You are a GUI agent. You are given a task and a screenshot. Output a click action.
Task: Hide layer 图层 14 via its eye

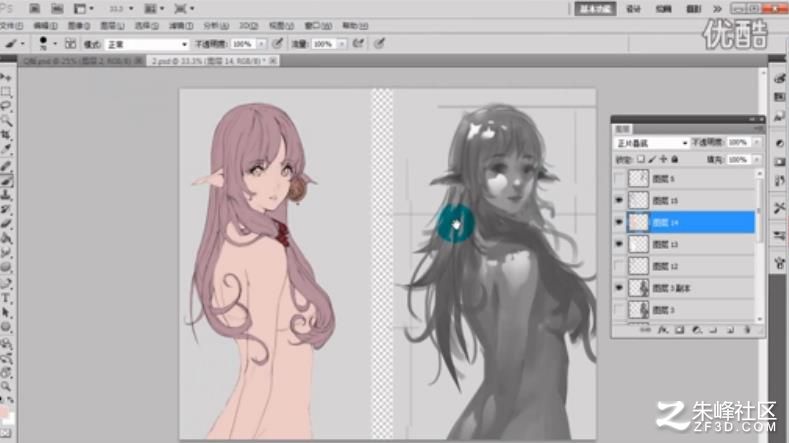point(619,223)
